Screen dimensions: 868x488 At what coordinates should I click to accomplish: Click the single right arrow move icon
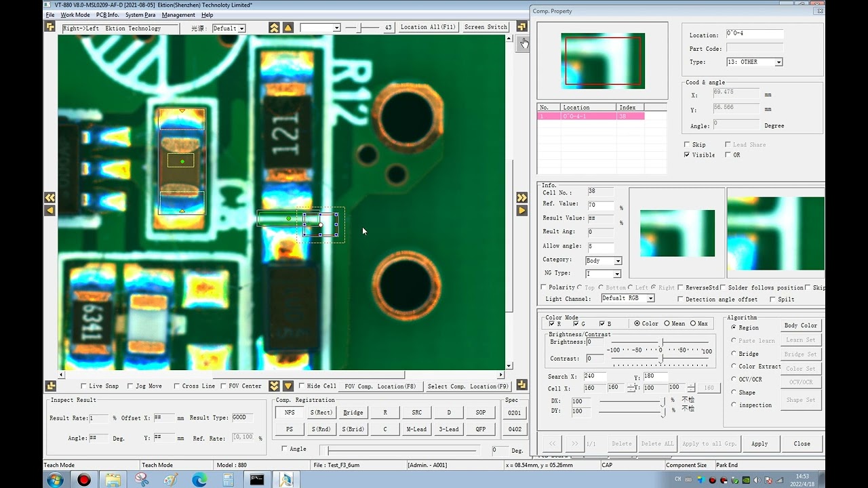pos(521,210)
